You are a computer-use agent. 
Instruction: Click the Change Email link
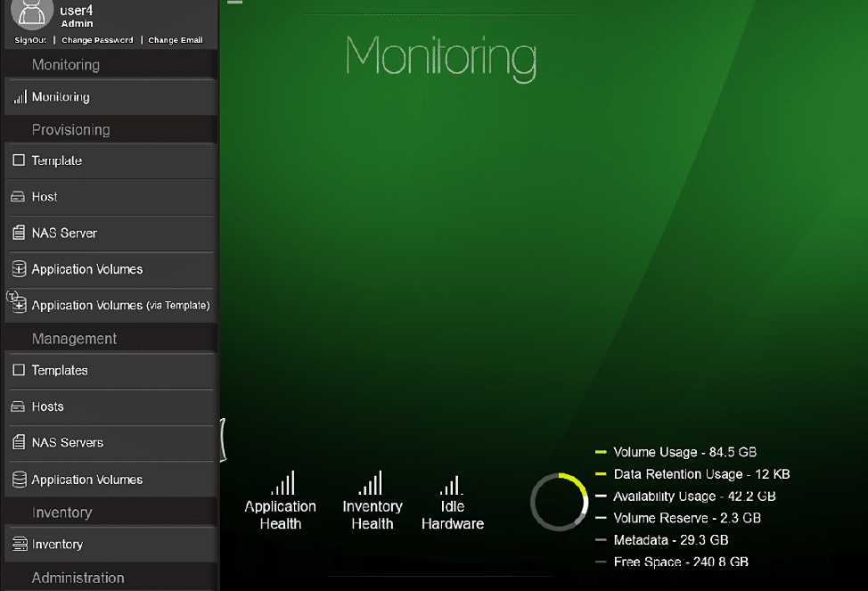point(176,40)
